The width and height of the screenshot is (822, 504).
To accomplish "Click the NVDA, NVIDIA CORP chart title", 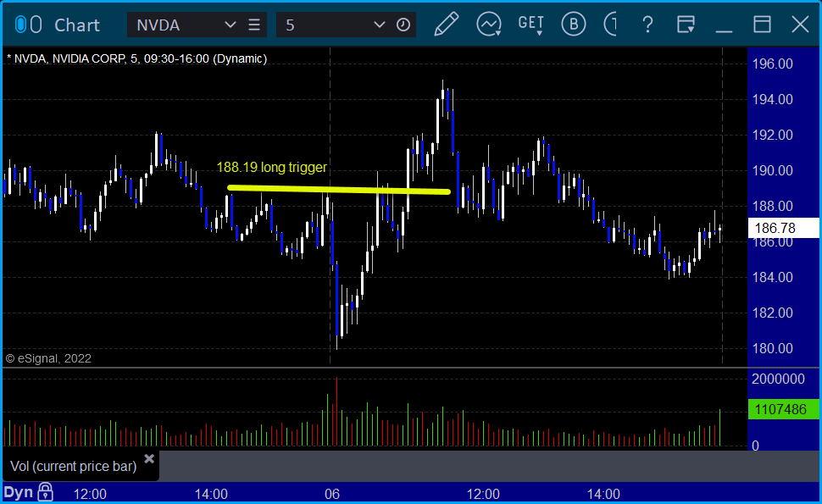I will click(137, 58).
